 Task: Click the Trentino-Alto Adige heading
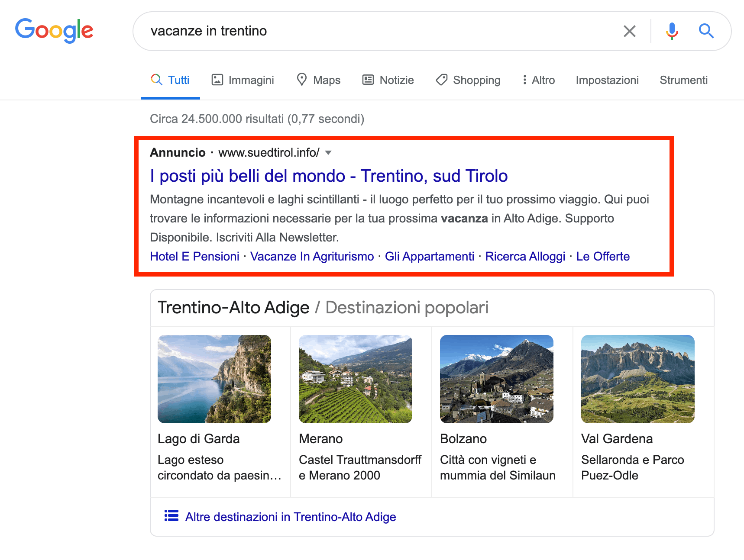point(233,308)
